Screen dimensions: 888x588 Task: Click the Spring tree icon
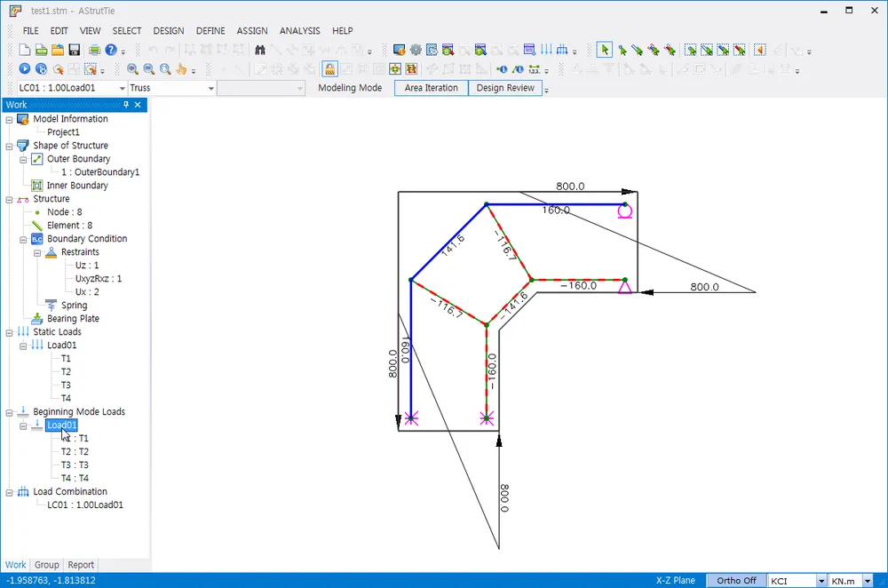pos(51,306)
